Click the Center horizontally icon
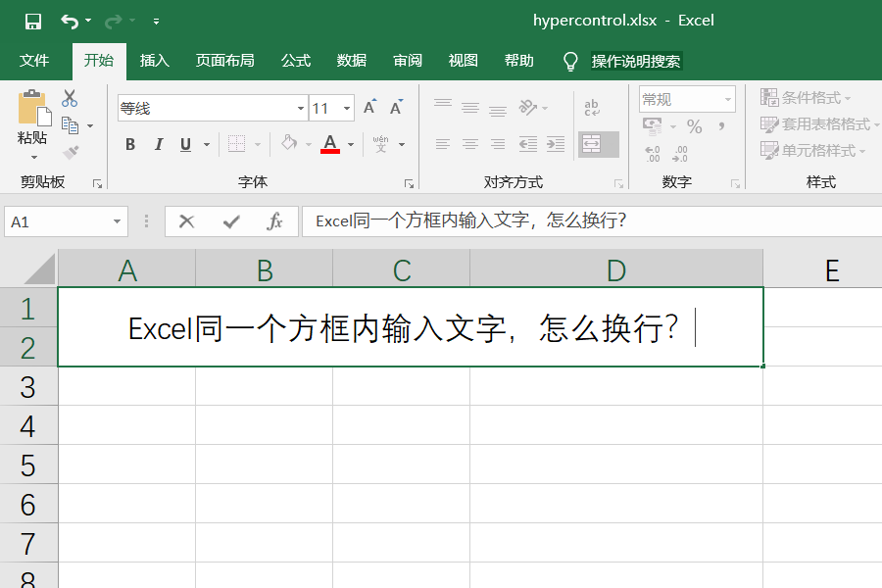Screen dimensions: 882x588 (x=470, y=144)
